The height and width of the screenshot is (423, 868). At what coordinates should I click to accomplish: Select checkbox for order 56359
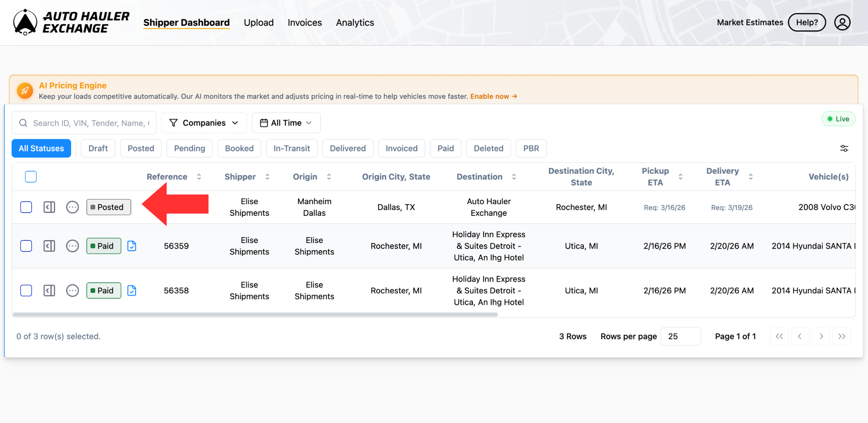[26, 246]
